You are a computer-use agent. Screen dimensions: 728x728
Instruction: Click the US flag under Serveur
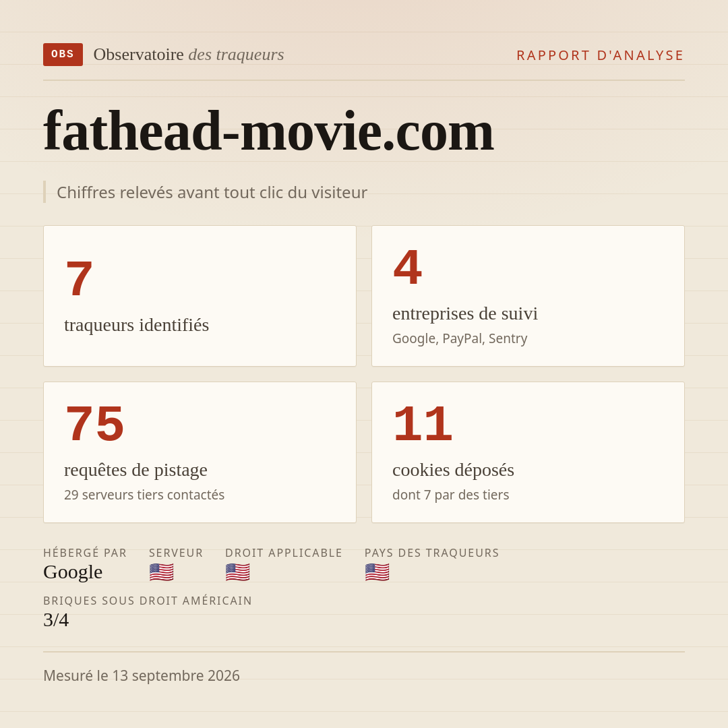click(x=162, y=572)
